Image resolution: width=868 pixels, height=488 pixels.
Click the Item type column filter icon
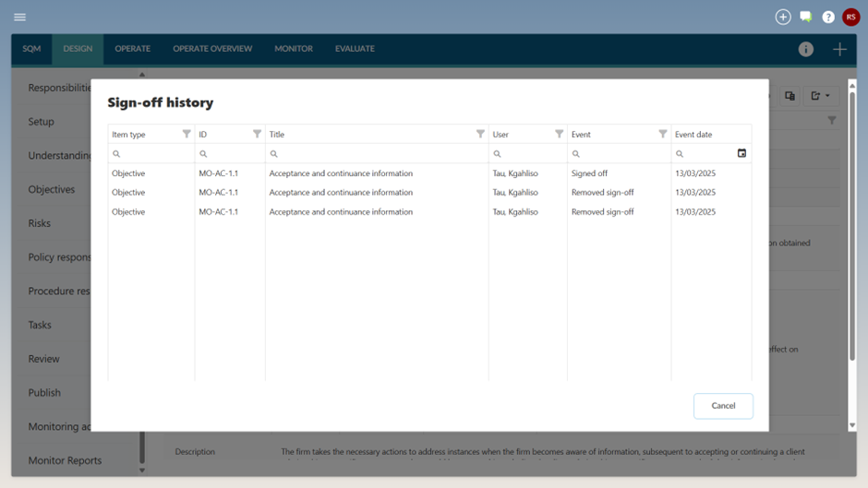(187, 134)
